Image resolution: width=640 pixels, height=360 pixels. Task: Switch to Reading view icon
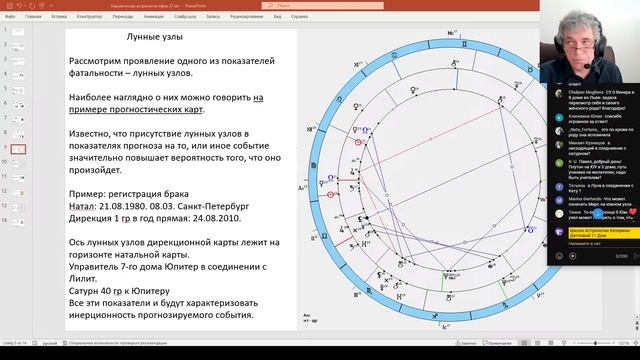click(x=551, y=343)
